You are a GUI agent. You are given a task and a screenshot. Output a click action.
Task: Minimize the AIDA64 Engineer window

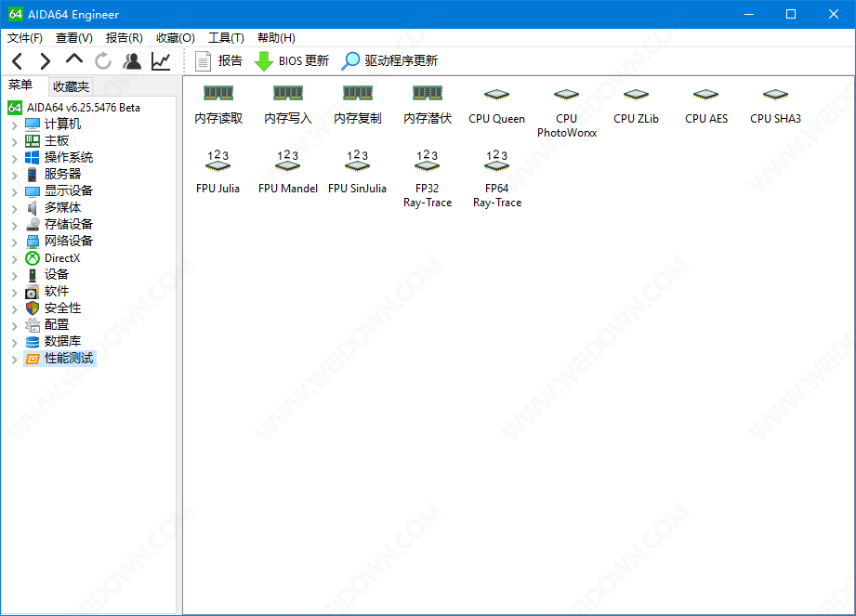coord(749,14)
